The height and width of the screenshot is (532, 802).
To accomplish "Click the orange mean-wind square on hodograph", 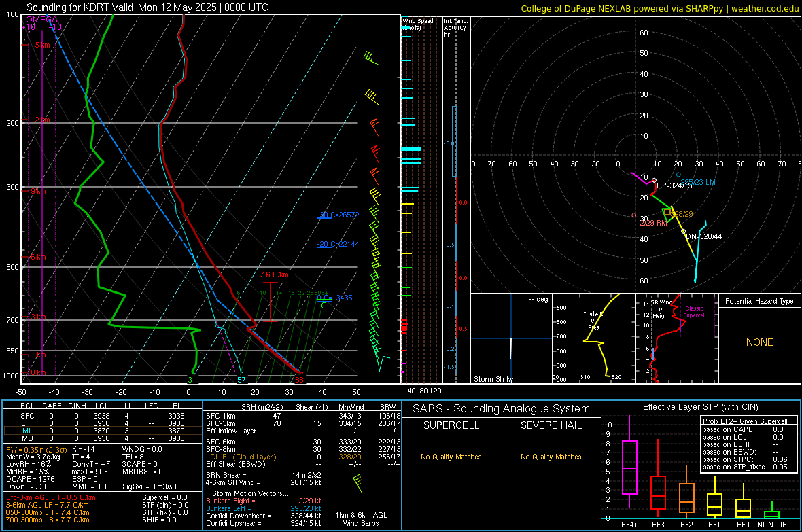I will 667,212.
